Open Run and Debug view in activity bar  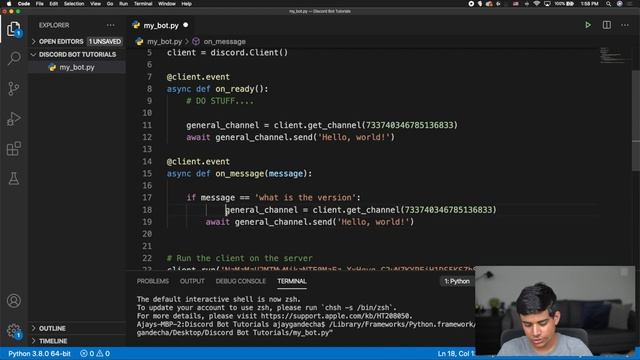[x=14, y=119]
